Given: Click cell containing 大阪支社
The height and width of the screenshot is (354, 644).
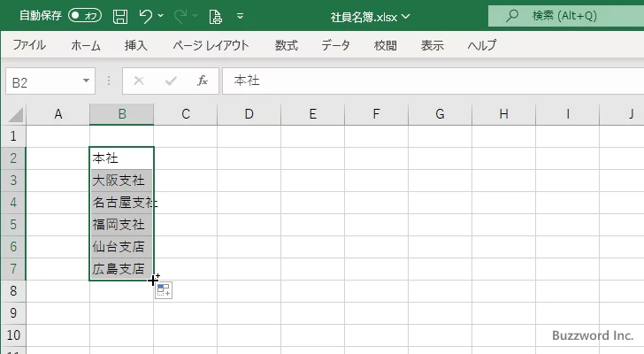Looking at the screenshot, I should coord(122,181).
